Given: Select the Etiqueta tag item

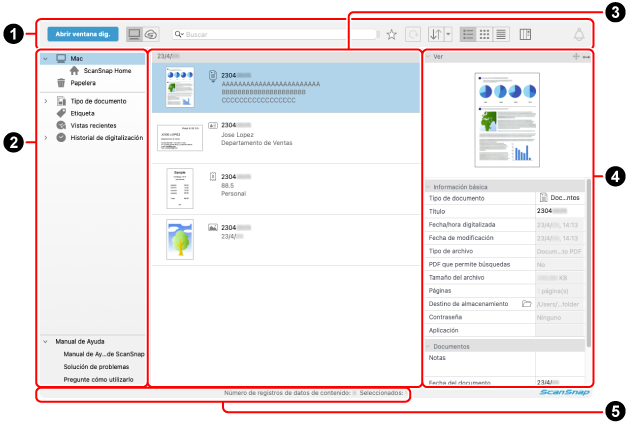Looking at the screenshot, I should click(x=82, y=113).
